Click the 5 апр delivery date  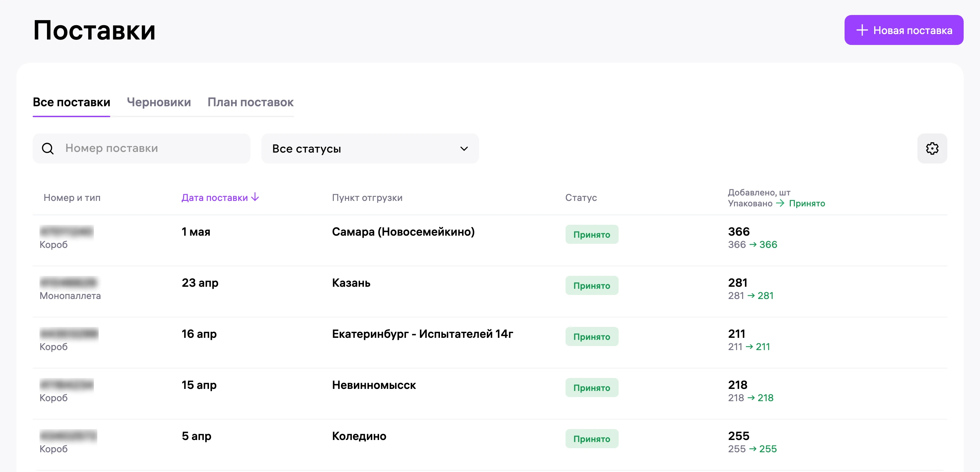(x=196, y=436)
